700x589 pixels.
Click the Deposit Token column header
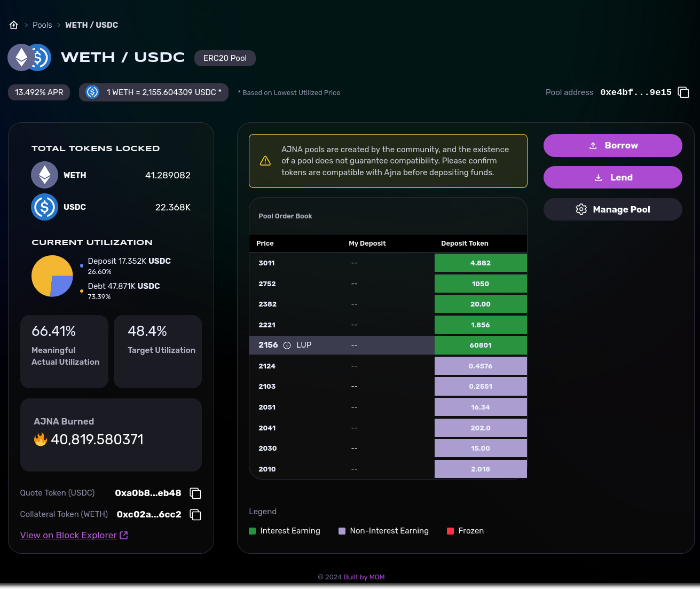click(x=465, y=244)
